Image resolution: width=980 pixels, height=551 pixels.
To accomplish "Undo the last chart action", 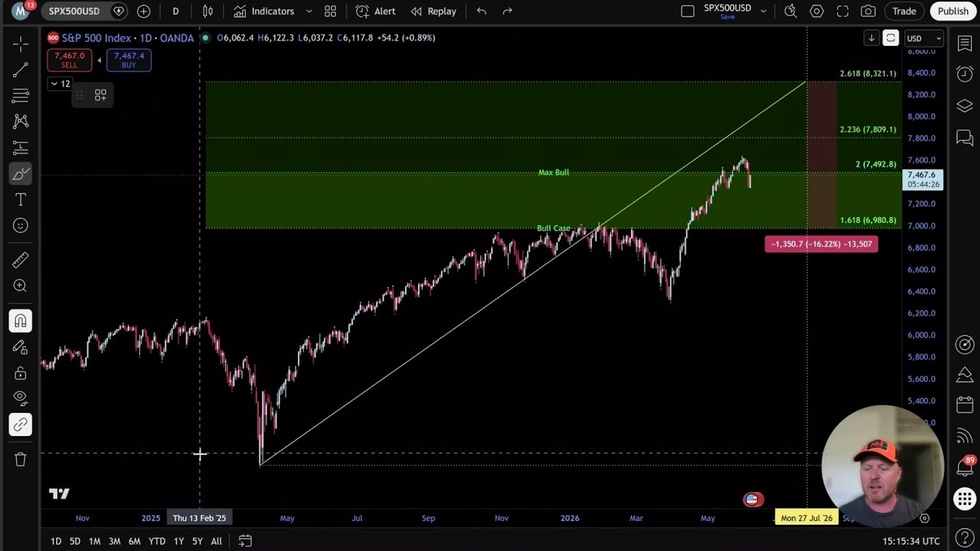I will click(x=482, y=11).
